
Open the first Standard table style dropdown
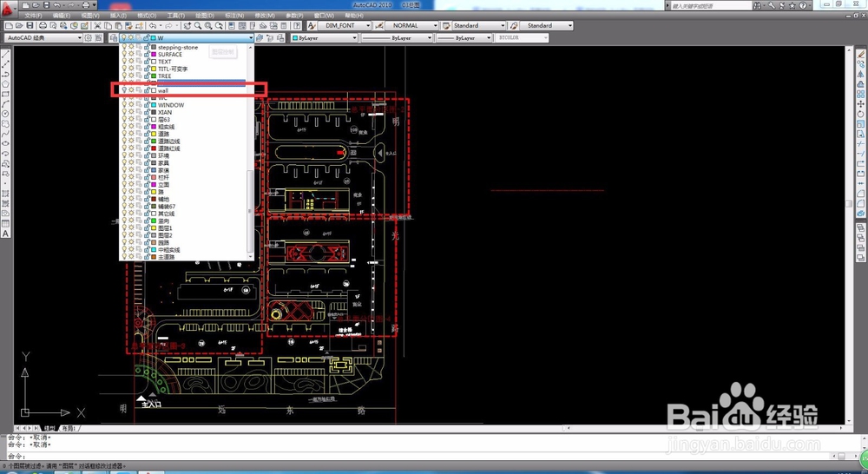click(503, 25)
